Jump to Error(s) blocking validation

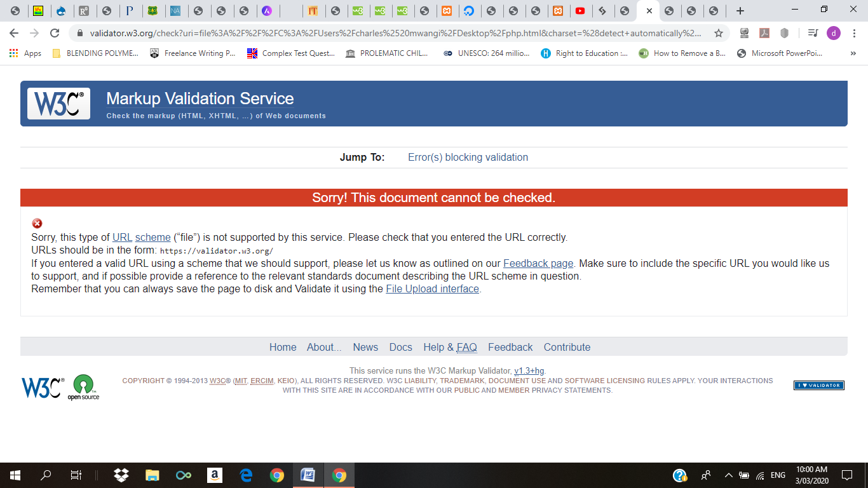468,157
